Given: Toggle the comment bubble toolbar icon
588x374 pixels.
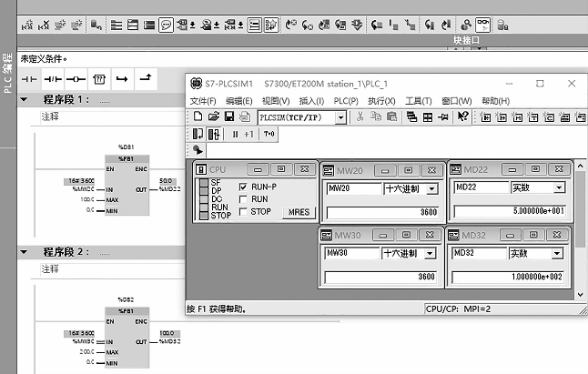Looking at the screenshot, I should tap(166, 25).
